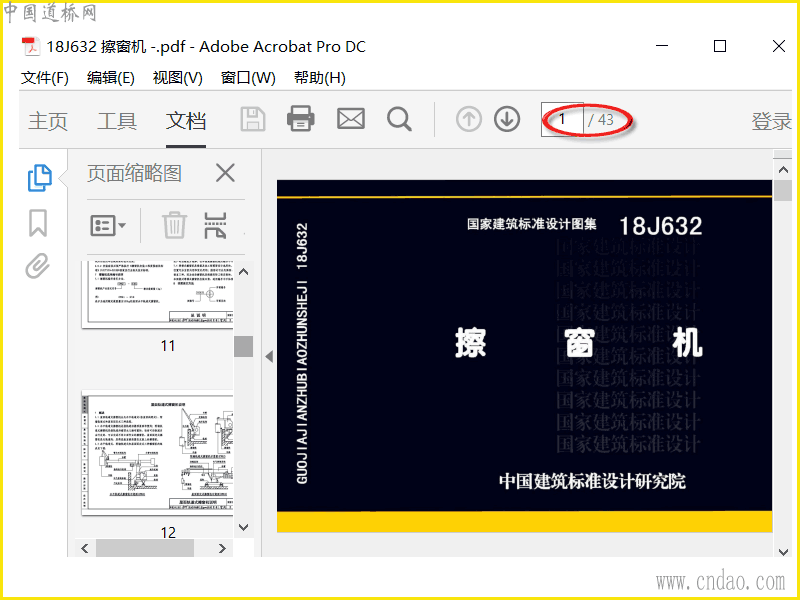This screenshot has height=600, width=800.
Task: Print the document with printer icon
Action: pyautogui.click(x=301, y=119)
